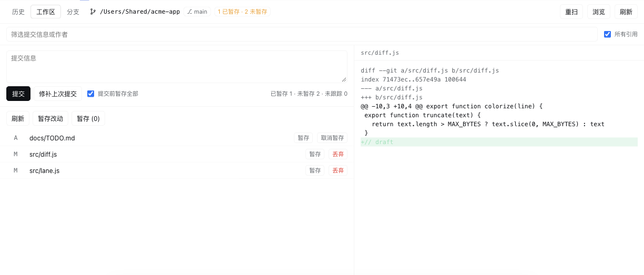Click the main branch badge
Image resolution: width=644 pixels, height=275 pixels.
tap(197, 12)
